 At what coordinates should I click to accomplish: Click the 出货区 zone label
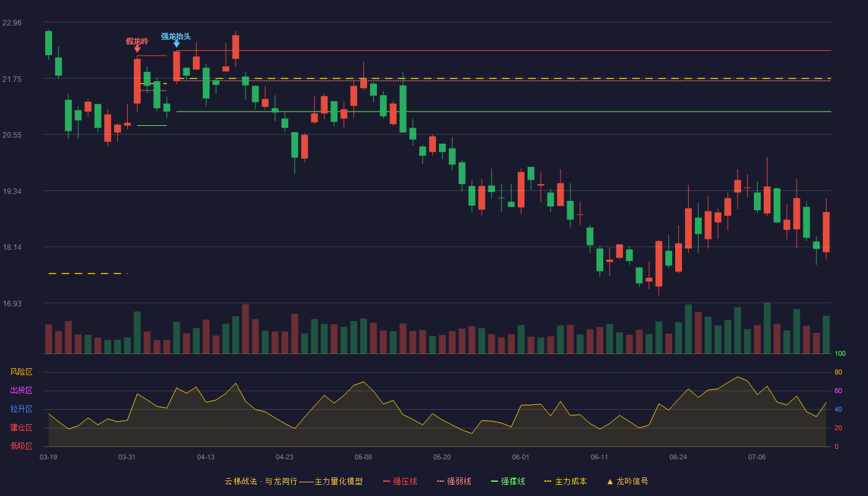pyautogui.click(x=21, y=391)
